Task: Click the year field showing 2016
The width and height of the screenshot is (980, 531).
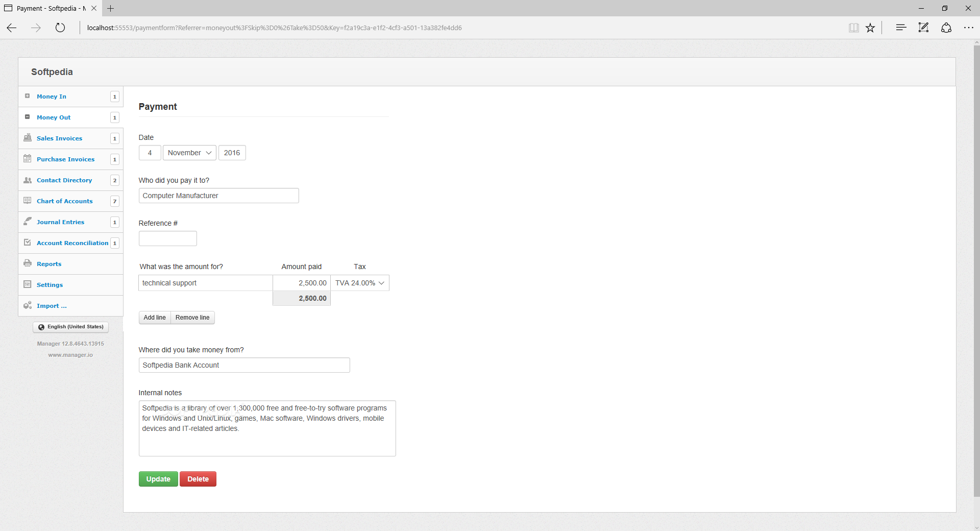Action: coord(232,153)
